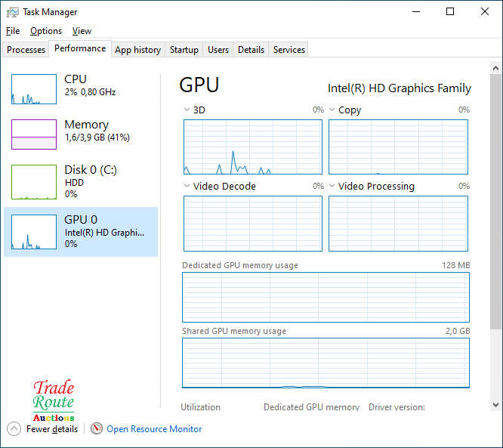Select the Disk 0 graph thumbnail

point(34,182)
